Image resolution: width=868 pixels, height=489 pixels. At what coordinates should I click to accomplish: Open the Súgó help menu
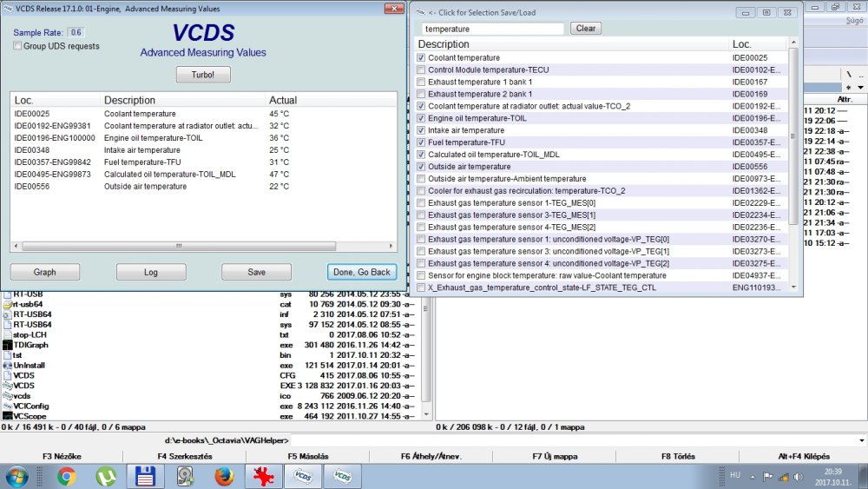pos(854,21)
